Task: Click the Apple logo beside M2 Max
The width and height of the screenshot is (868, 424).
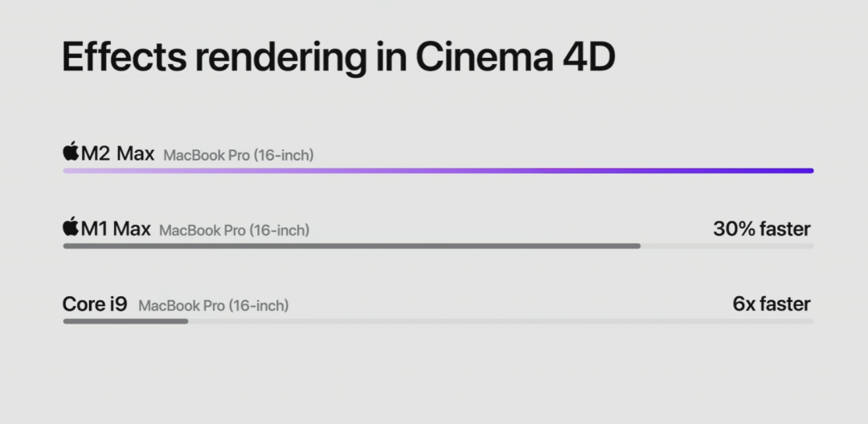Action: pyautogui.click(x=71, y=151)
